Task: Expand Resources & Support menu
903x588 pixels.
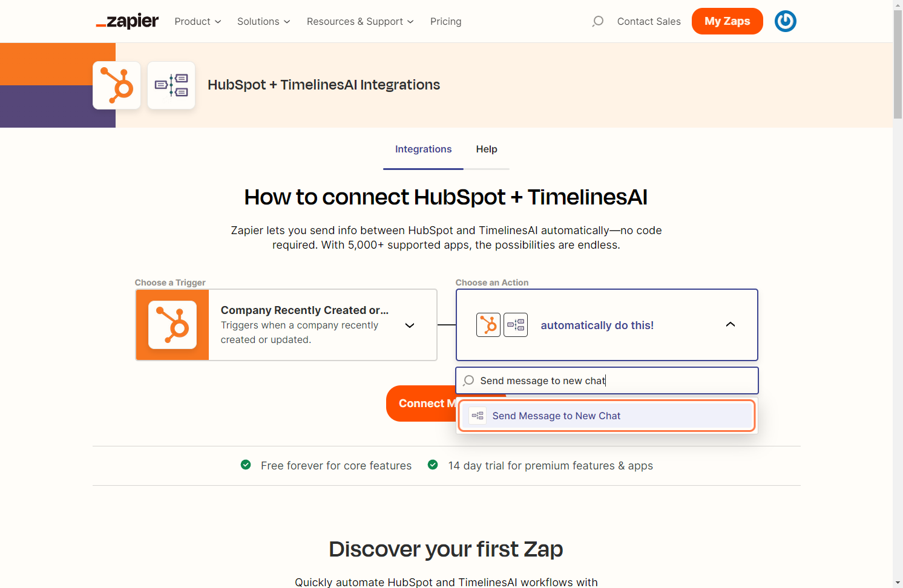Action: [360, 21]
